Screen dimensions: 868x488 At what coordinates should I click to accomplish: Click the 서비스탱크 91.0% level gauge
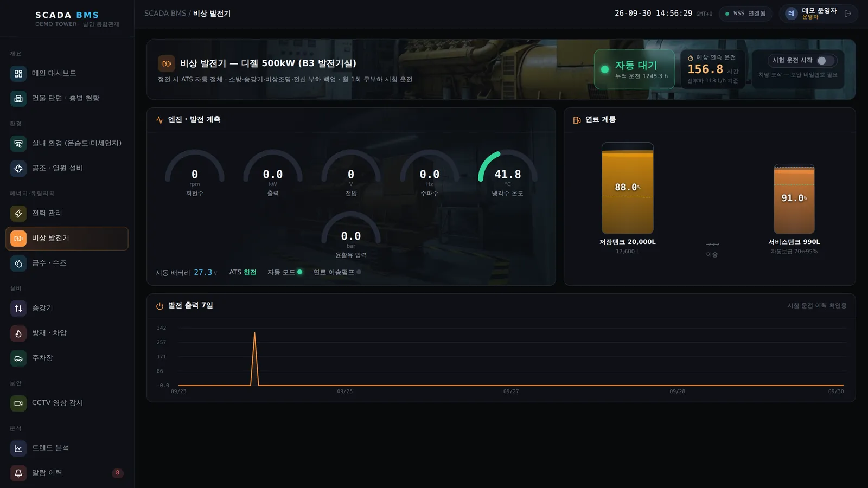click(794, 199)
